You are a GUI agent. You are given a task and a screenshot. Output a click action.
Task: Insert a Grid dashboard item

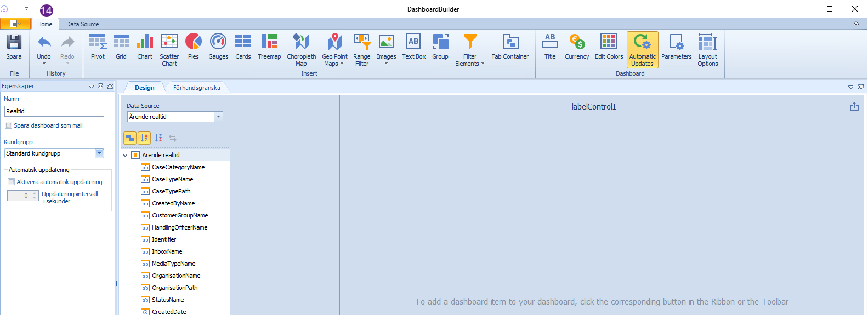point(121,47)
